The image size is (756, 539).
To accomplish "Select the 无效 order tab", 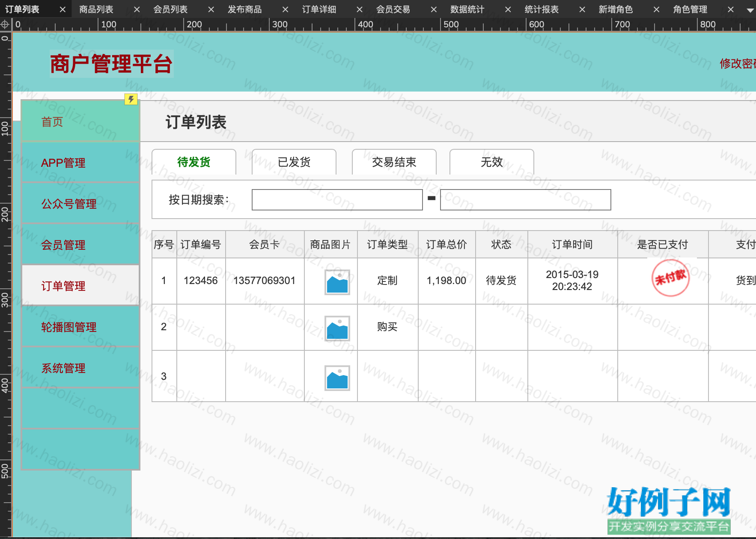I will tap(492, 162).
